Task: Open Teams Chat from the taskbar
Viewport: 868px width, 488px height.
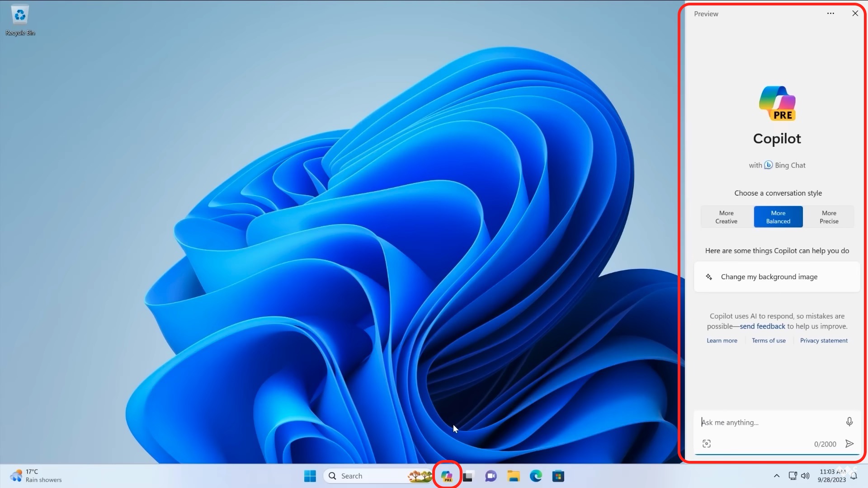Action: [x=491, y=476]
